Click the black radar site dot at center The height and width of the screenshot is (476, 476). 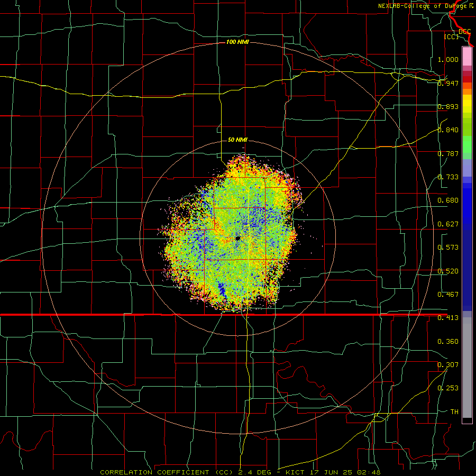point(237,238)
